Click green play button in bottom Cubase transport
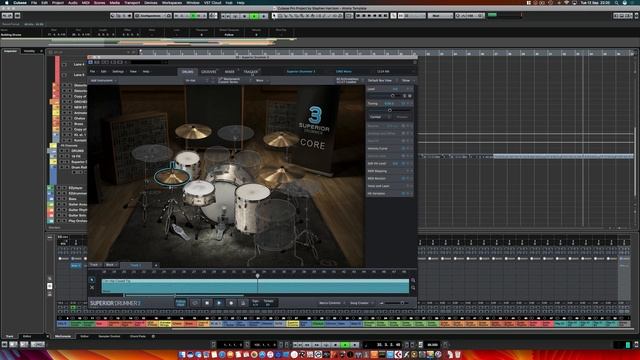Viewport: 640px width, 360px height. 345,345
